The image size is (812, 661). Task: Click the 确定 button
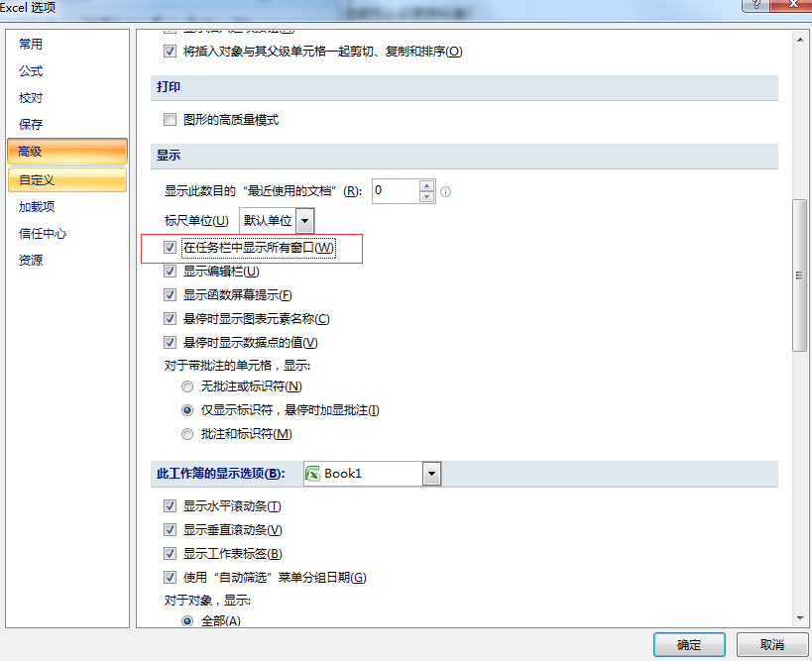click(688, 644)
